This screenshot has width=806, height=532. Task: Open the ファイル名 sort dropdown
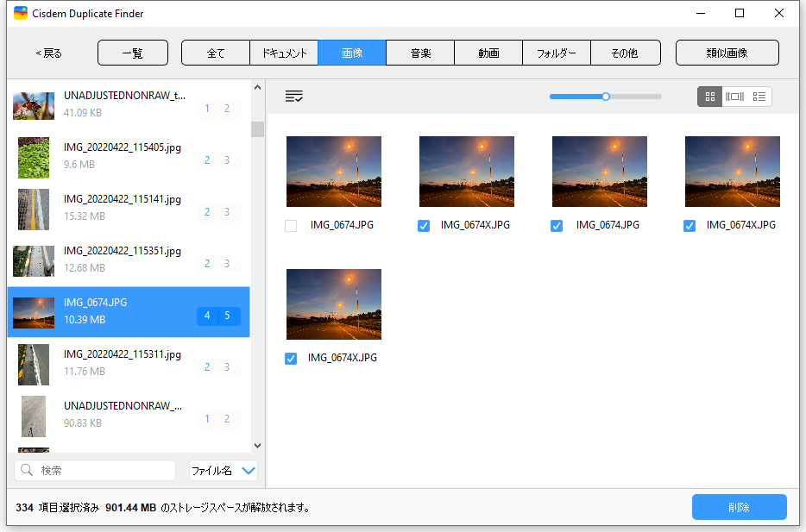click(x=224, y=471)
